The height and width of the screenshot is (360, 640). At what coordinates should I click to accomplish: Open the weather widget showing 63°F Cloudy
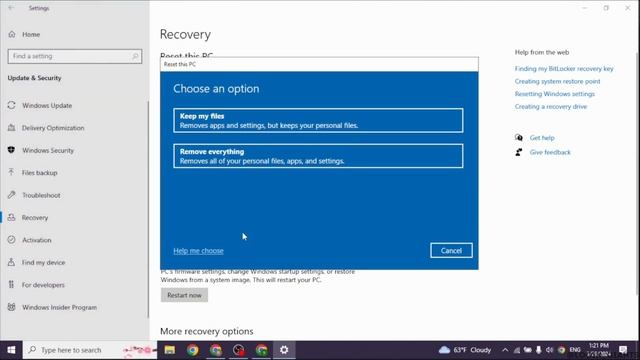pos(465,350)
